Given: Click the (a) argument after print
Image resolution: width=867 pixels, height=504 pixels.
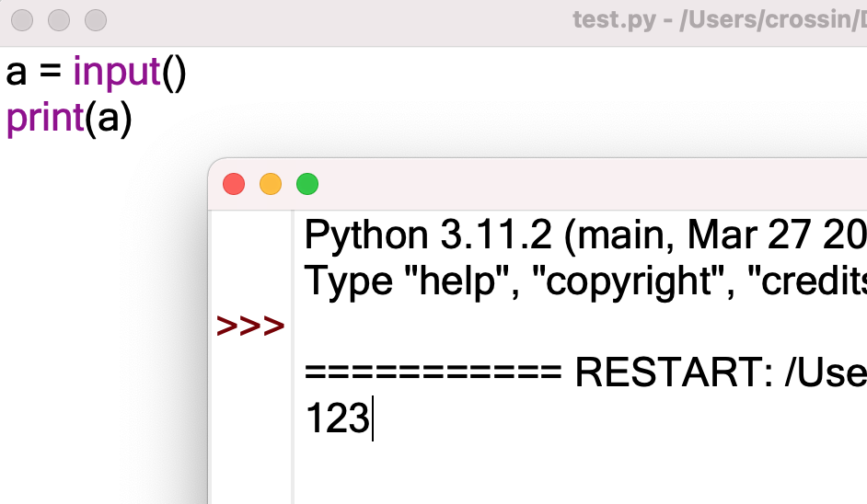Looking at the screenshot, I should (109, 119).
